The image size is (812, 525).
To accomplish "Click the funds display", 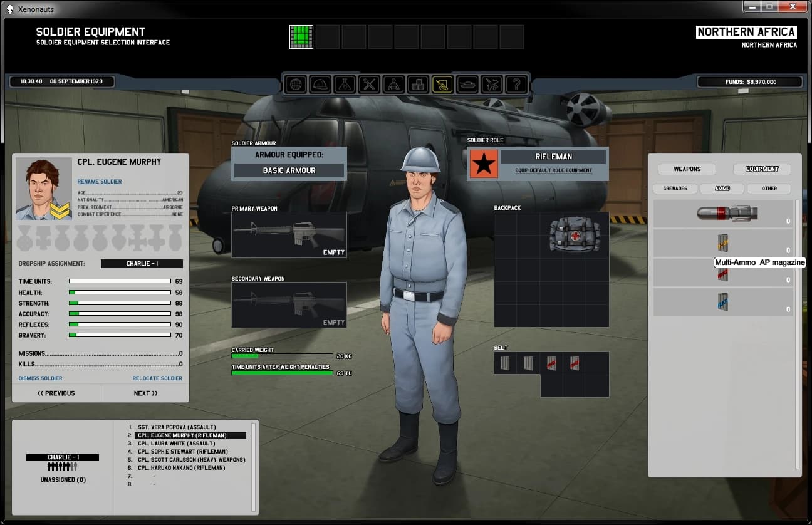I will click(750, 81).
